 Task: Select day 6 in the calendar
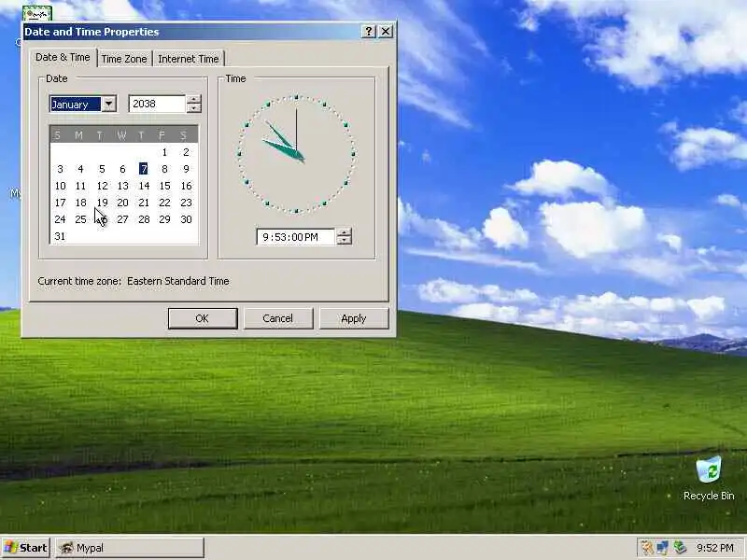click(x=122, y=169)
